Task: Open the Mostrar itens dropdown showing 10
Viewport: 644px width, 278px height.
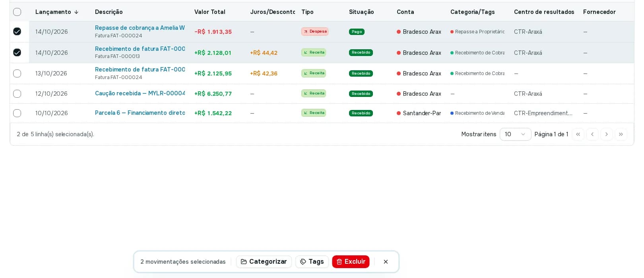Action: tap(515, 134)
